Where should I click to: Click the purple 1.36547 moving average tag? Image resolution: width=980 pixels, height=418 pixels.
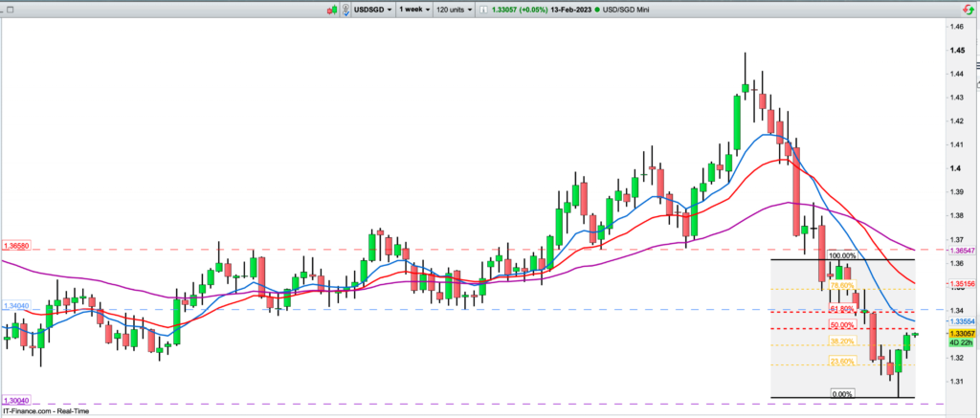click(x=940, y=249)
